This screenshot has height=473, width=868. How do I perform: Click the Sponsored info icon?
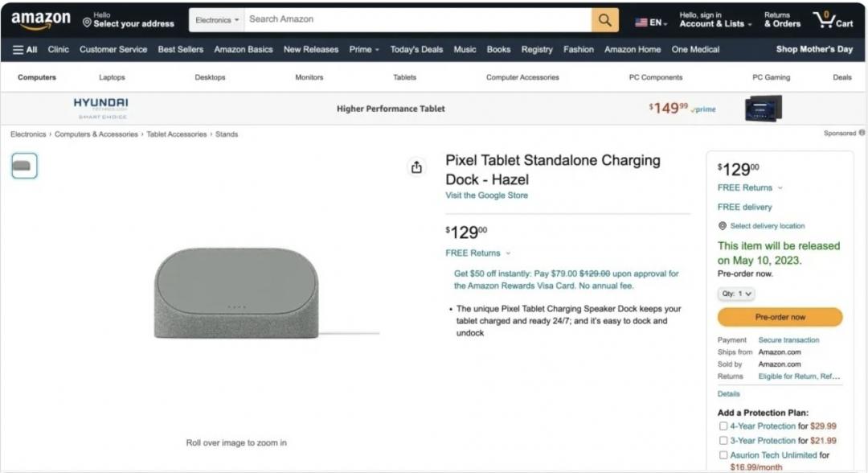coord(862,133)
